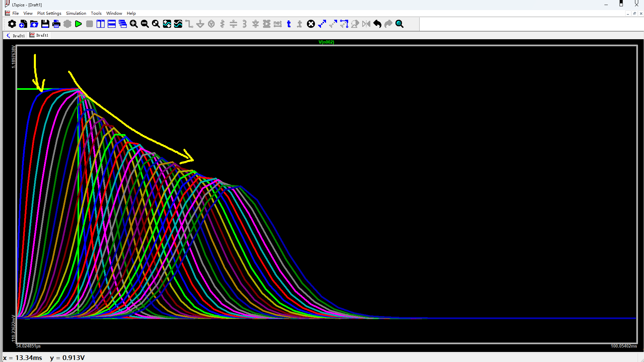This screenshot has width=644, height=362.
Task: Click the Run simulation green play button
Action: pyautogui.click(x=78, y=24)
